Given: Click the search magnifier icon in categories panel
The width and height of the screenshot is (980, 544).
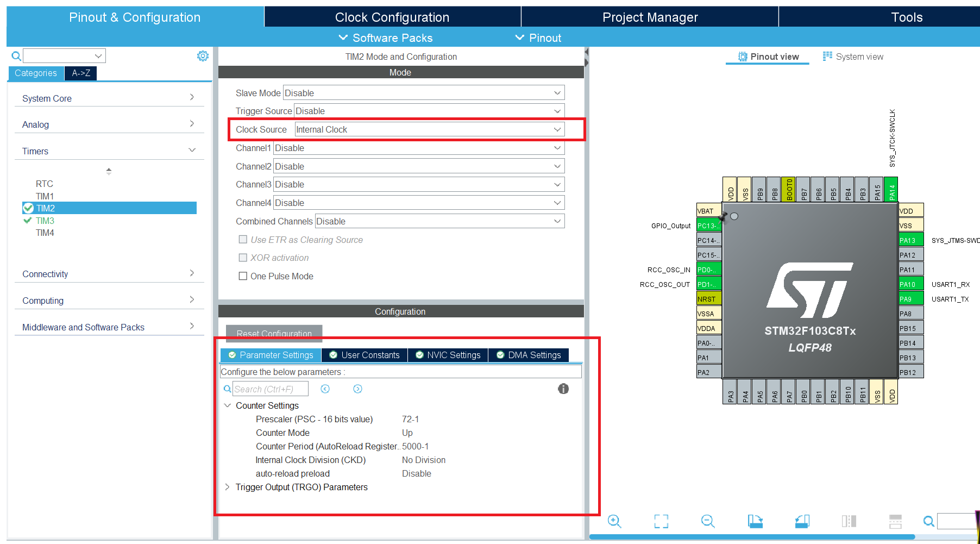Looking at the screenshot, I should 16,56.
